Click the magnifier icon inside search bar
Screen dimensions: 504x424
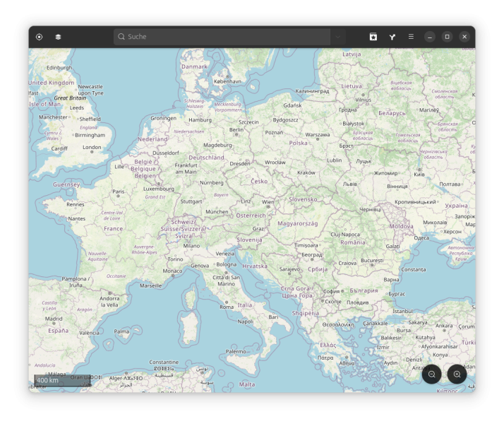click(121, 37)
